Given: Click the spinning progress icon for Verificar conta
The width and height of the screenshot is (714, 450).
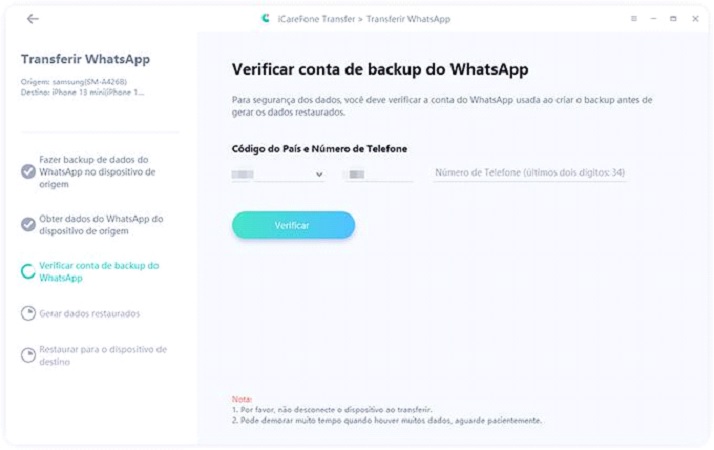Looking at the screenshot, I should (28, 271).
